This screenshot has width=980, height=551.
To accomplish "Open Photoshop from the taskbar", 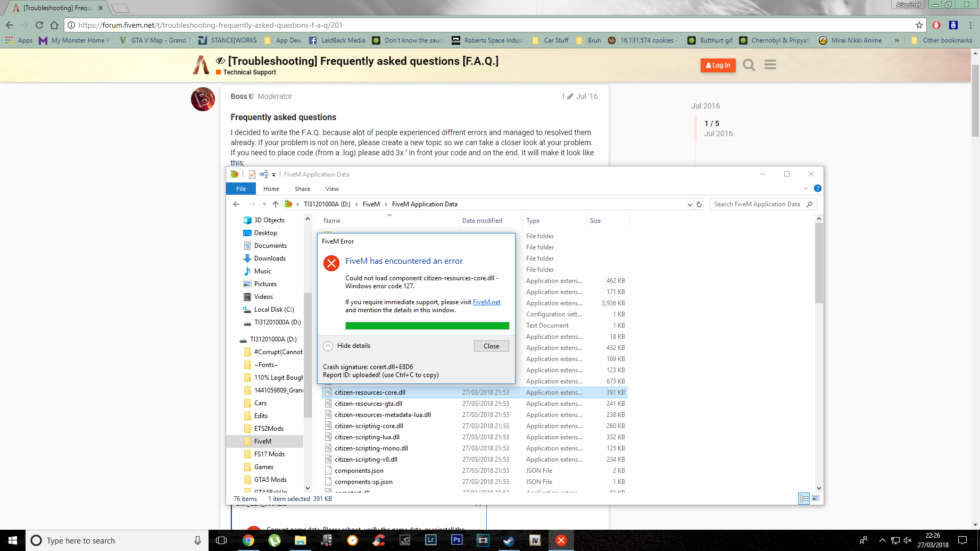I will tap(456, 540).
